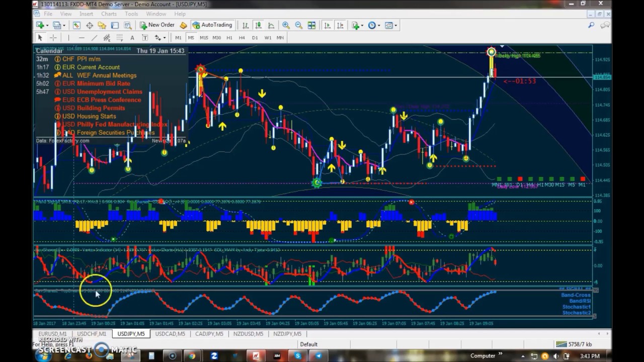This screenshot has height=362, width=644.
Task: Zoom in on the chart
Action: [x=286, y=25]
